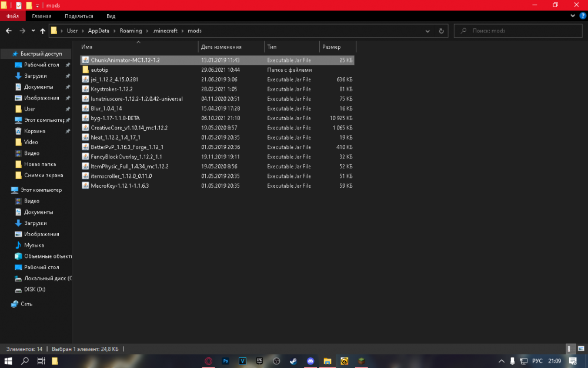Open Explorer help question mark

(583, 16)
